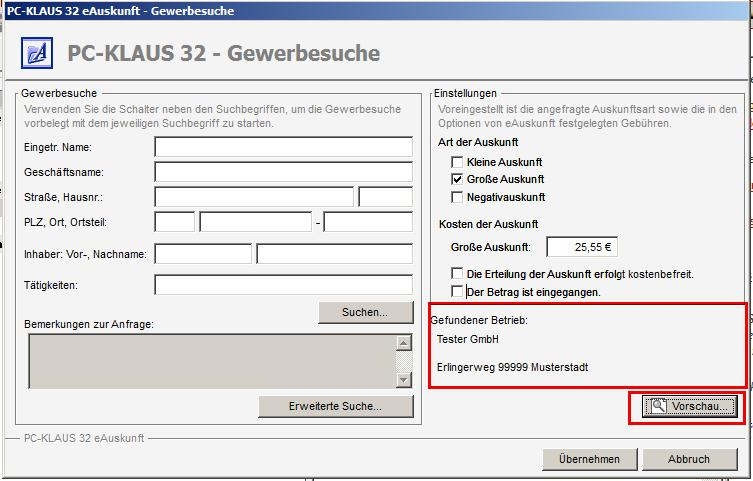Click the PC-KLAUS 32 logo icon
Viewport: 753px width, 481px height.
point(35,53)
